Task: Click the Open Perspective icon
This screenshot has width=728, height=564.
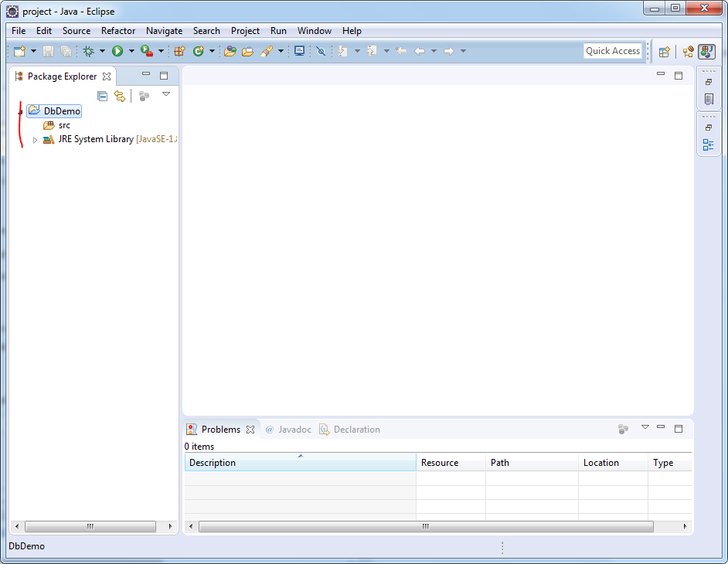Action: click(x=665, y=52)
